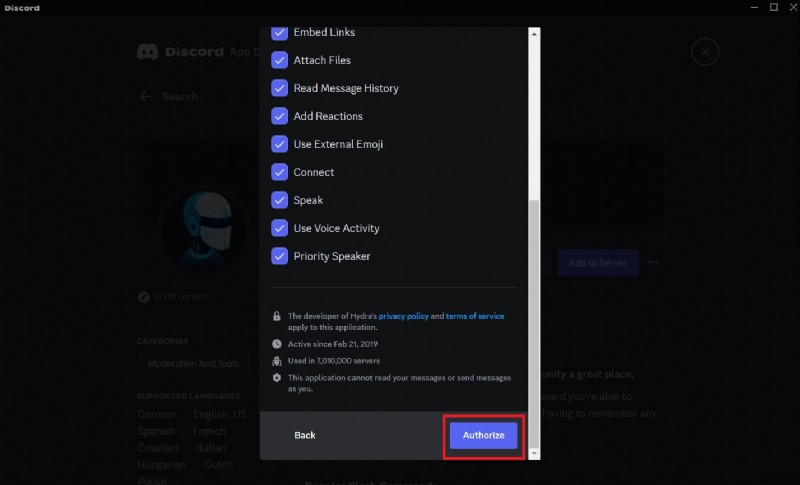Click the bot icon beside Used in servers
Viewport: 800px width, 485px height.
277,361
